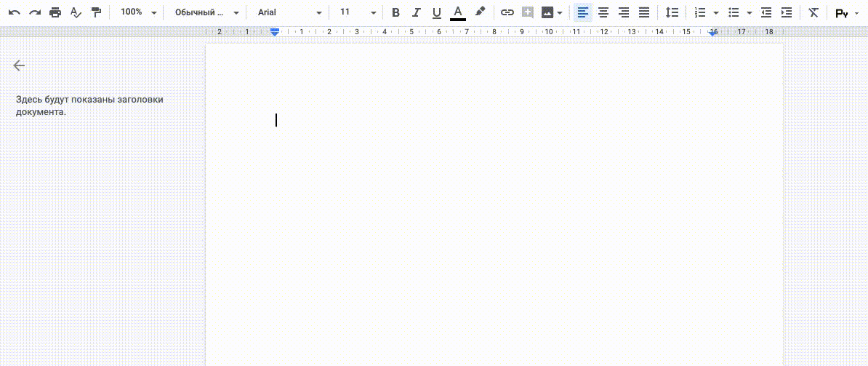Decrease the paragraph indent
This screenshot has width=868, height=366.
(x=766, y=12)
